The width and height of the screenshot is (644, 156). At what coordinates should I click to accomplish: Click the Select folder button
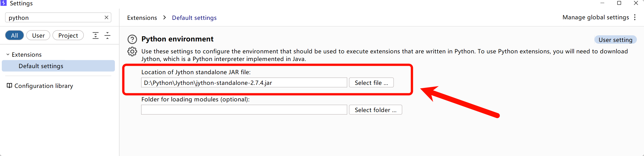point(375,110)
